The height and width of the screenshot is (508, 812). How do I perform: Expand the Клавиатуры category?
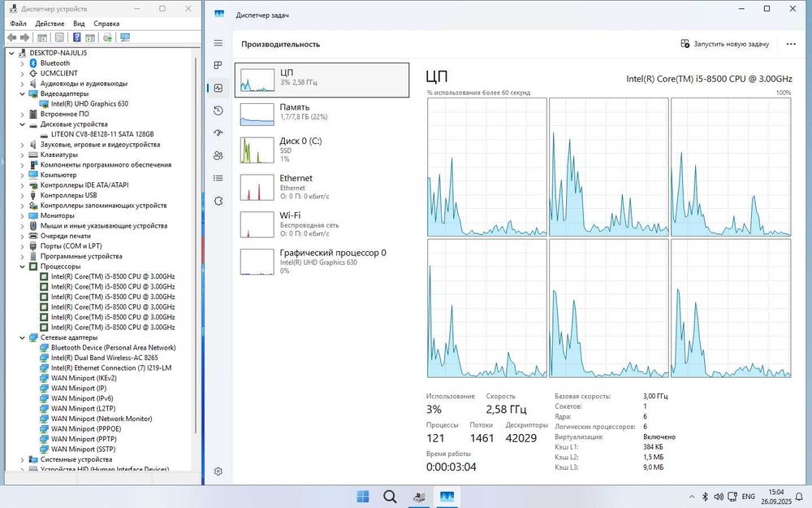pos(22,155)
